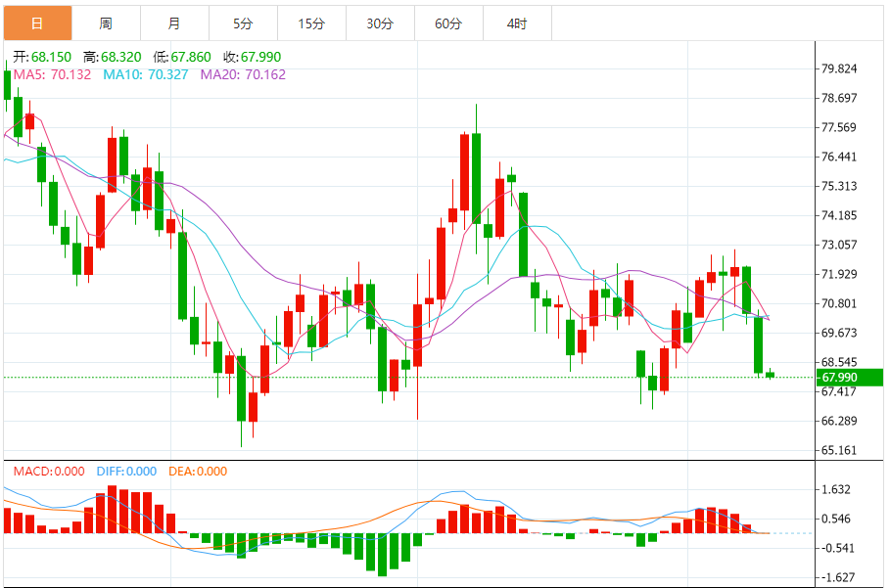Click the DEA:0.000 indicator label

tap(198, 472)
